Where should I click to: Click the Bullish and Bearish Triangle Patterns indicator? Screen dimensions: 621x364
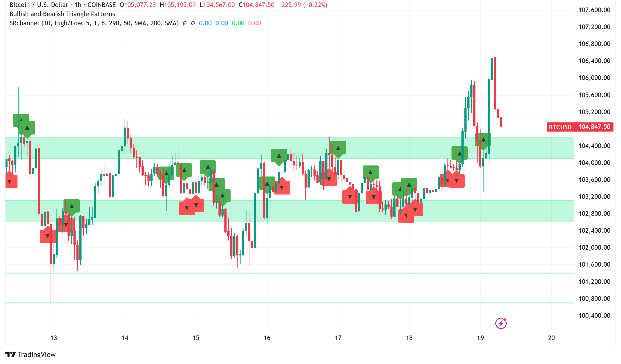click(62, 14)
